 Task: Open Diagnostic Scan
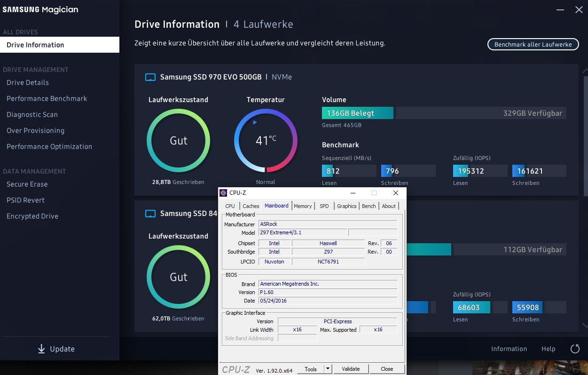(32, 114)
